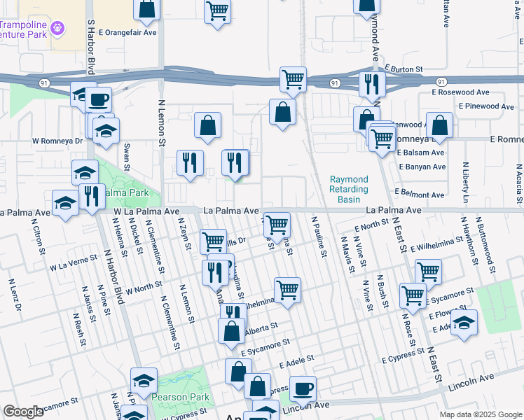Open the restaurant marker east of N Lemon St pair
This screenshot has width=524, height=420.
[x=235, y=162]
